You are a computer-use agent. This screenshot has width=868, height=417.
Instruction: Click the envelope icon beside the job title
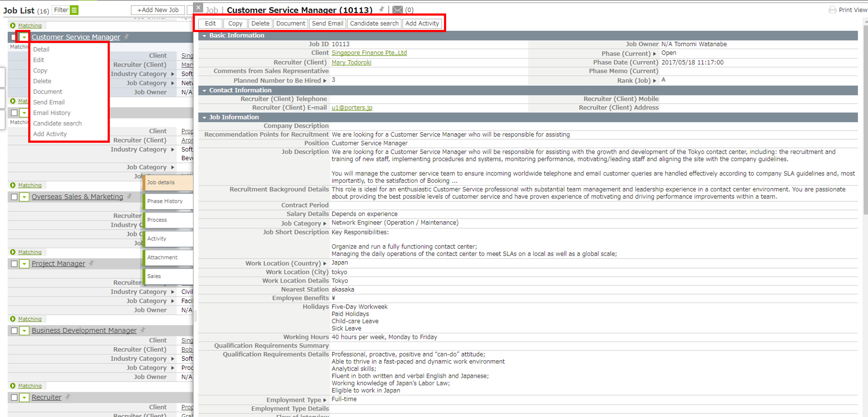point(398,10)
